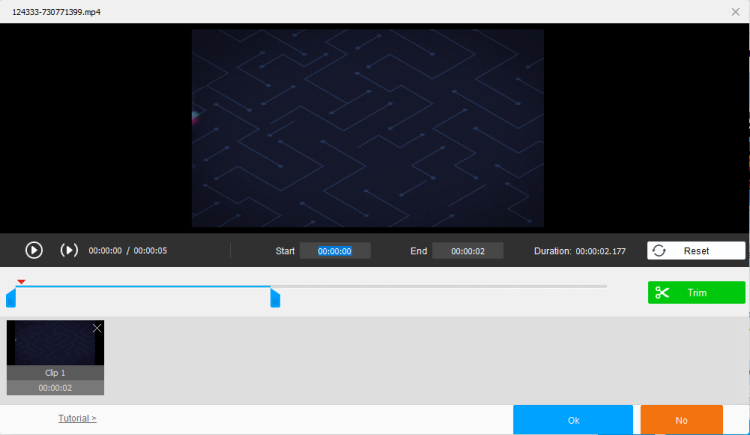Screen dimensions: 750x435
Task: Confirm with the blue Ok button
Action: 573,420
